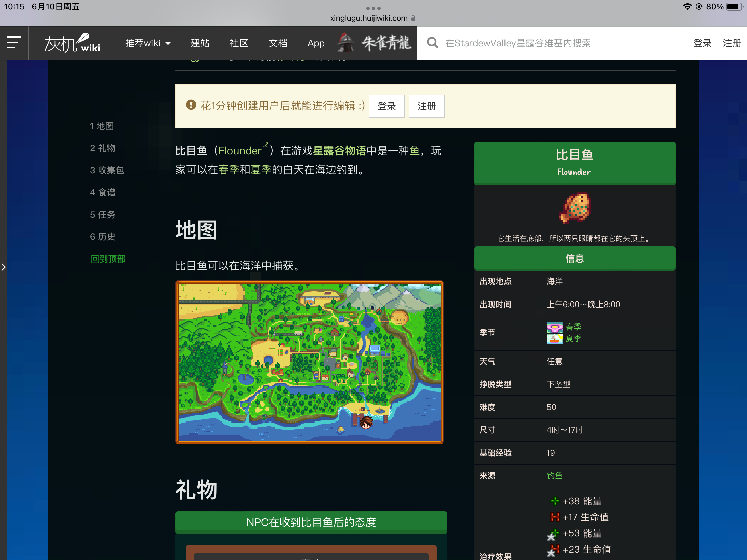Tap the Wi-Fi status icon
This screenshot has height=560, width=747.
[687, 7]
